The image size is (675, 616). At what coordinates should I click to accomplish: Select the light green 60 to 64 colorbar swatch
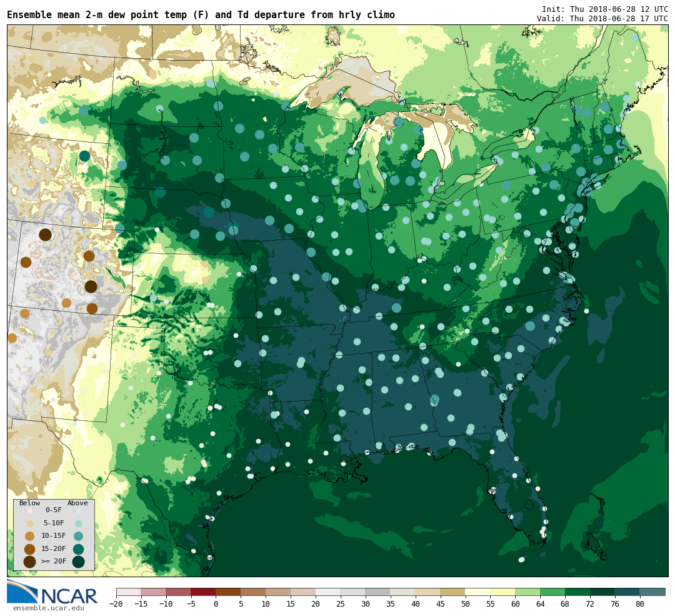click(x=527, y=592)
